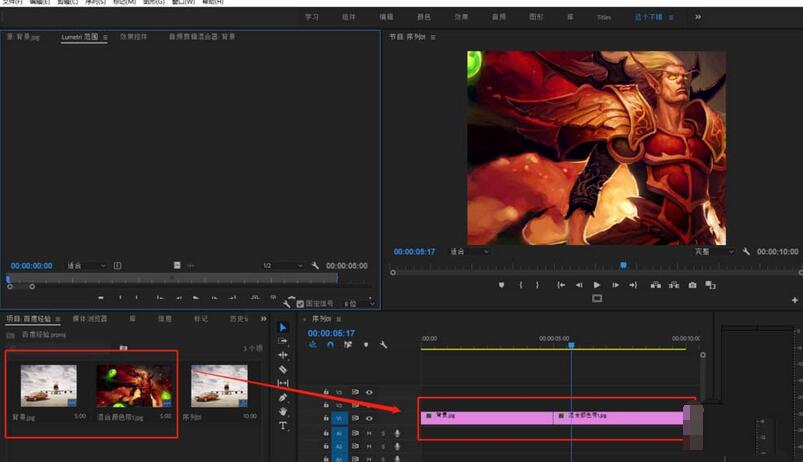803x462 pixels.
Task: Click Export Frame camera icon in Program monitor
Action: pos(692,285)
